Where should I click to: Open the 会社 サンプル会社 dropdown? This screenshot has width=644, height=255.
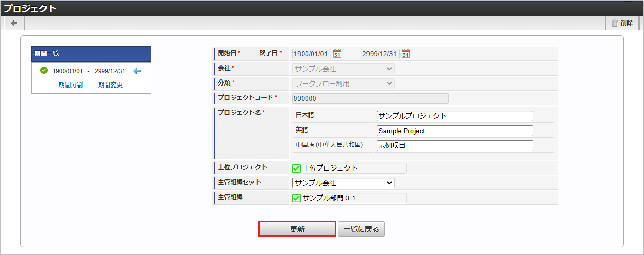[x=343, y=69]
